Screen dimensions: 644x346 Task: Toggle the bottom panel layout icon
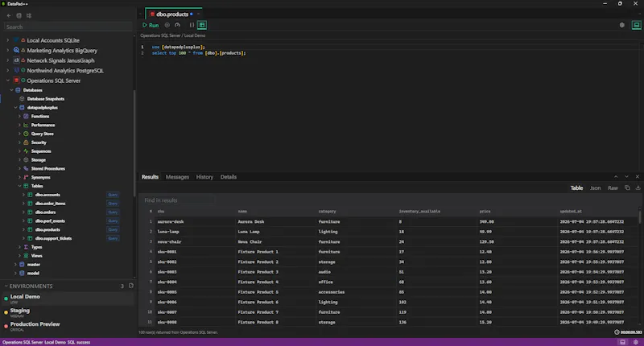tap(636, 25)
